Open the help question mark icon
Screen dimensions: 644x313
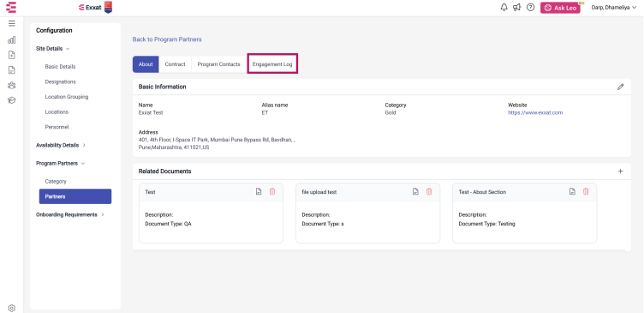(531, 8)
